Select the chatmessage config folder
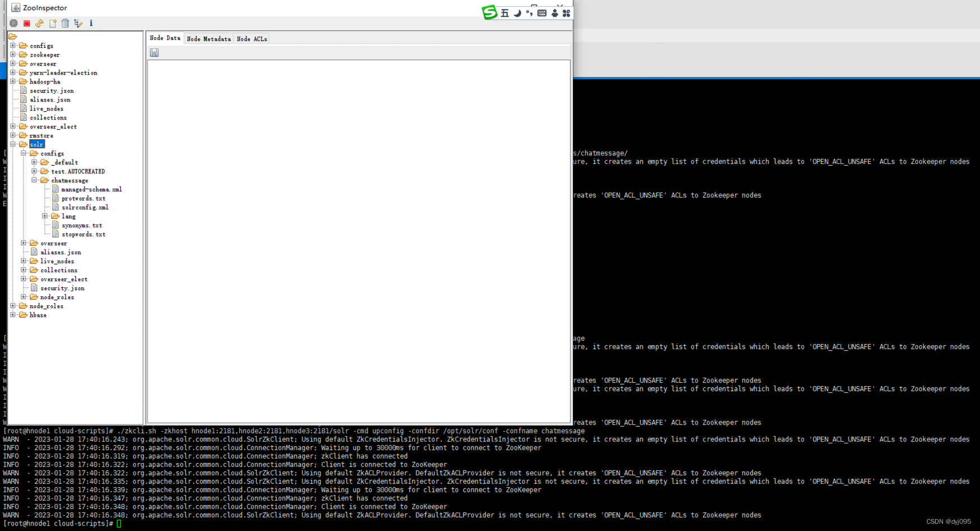The image size is (980, 531). 70,180
